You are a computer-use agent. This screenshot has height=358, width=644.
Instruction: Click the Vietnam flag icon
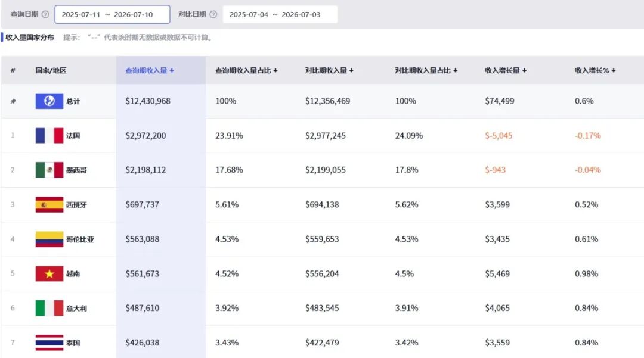[x=49, y=273]
